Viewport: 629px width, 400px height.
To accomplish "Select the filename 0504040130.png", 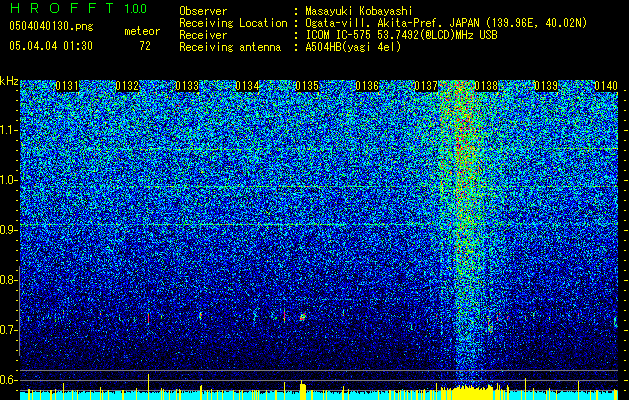I will 51,26.
